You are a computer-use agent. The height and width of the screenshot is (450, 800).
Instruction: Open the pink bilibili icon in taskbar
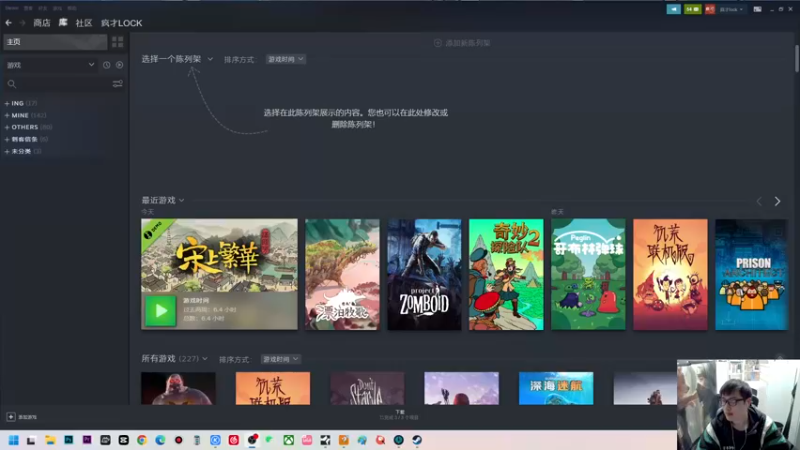[x=307, y=440]
